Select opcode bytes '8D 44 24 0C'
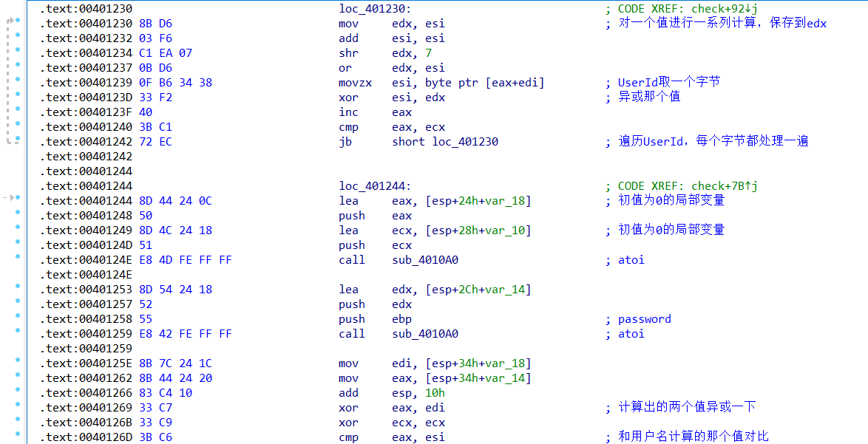 pos(175,201)
